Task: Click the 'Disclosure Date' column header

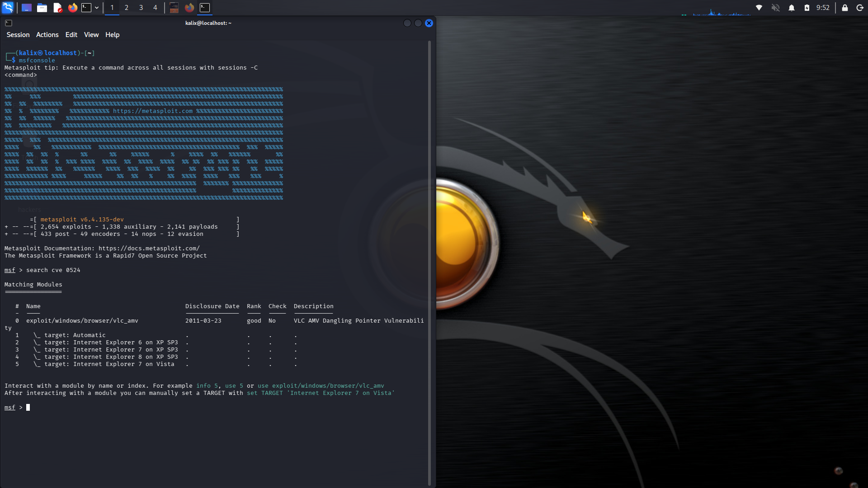Action: 212,306
